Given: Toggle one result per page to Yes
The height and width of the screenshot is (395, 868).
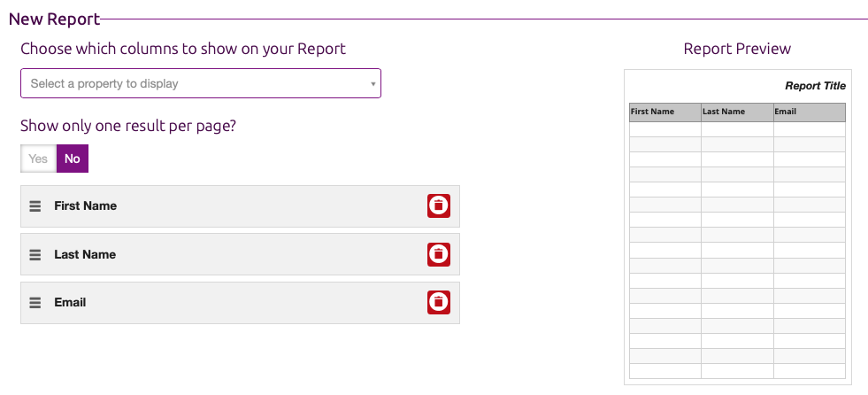Looking at the screenshot, I should click(x=38, y=159).
